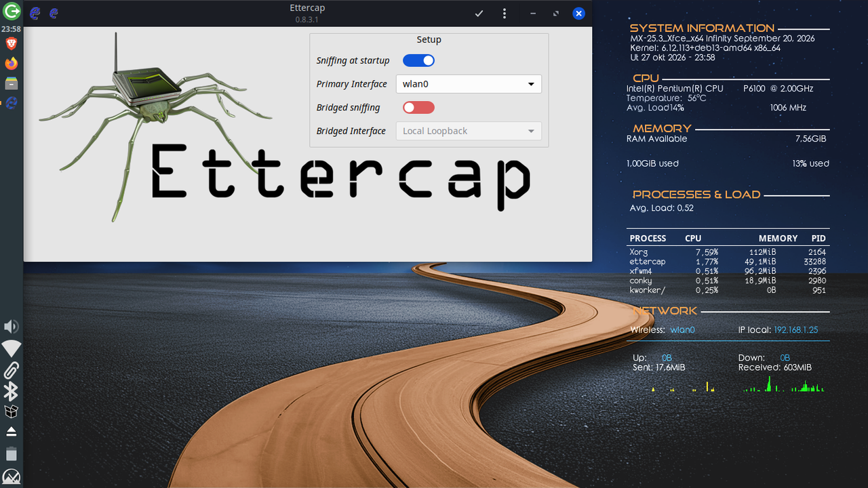
Task: Click the 'conky' process row in Conky
Action: [x=728, y=281]
